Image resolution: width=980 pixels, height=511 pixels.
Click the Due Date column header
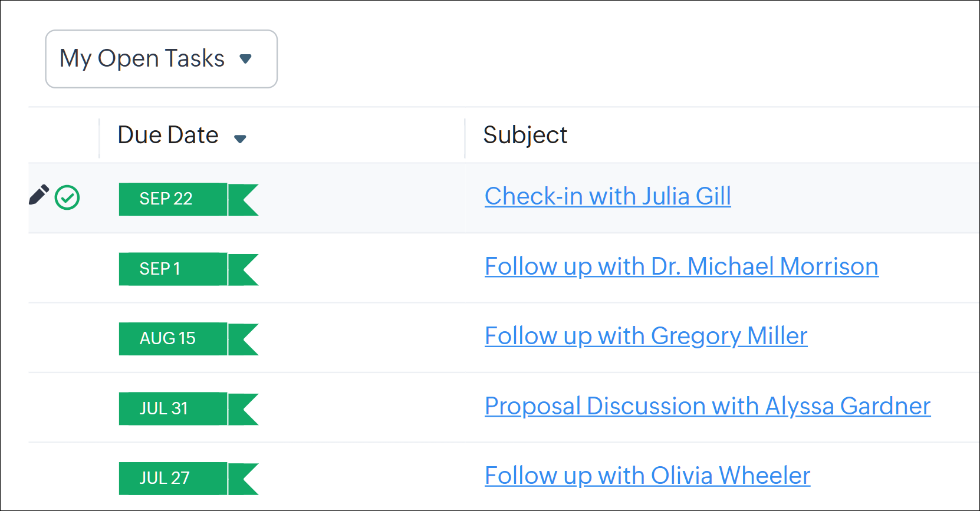tap(168, 136)
